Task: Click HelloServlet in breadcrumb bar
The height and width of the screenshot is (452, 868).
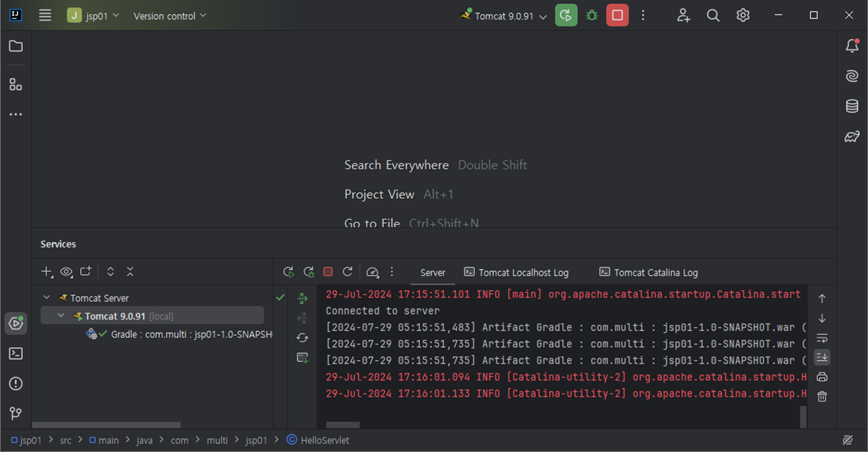Action: (318, 440)
